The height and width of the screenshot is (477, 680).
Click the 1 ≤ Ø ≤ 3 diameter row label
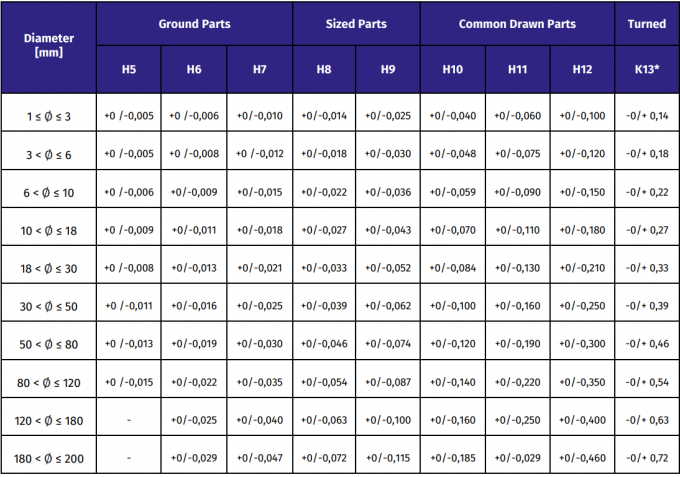[x=48, y=116]
